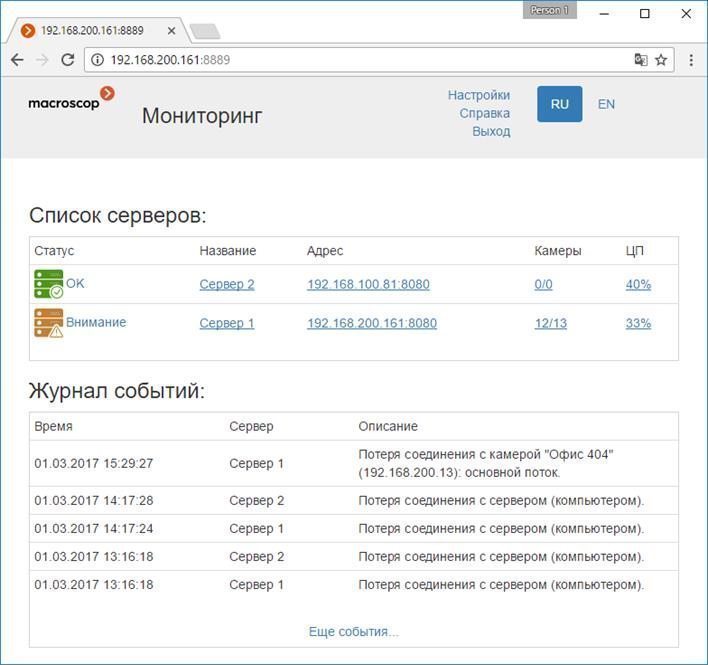Reload the page with the browser refresh icon
This screenshot has height=665, width=708.
pos(68,60)
